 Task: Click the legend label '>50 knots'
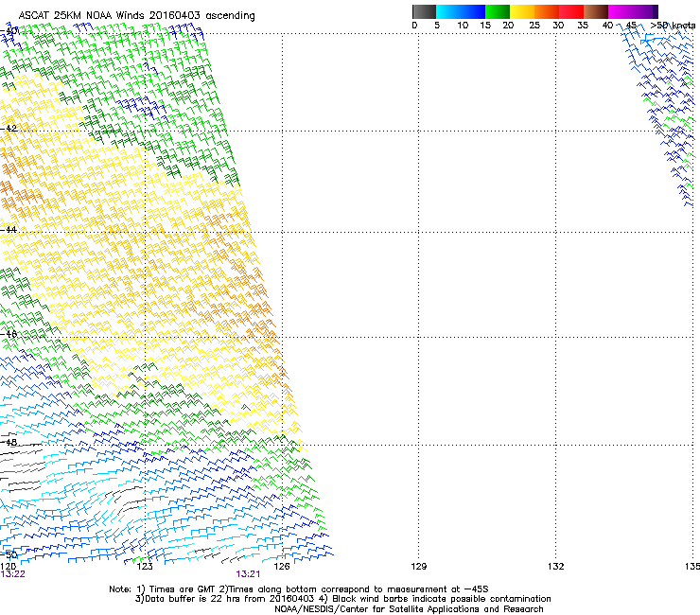pos(673,26)
